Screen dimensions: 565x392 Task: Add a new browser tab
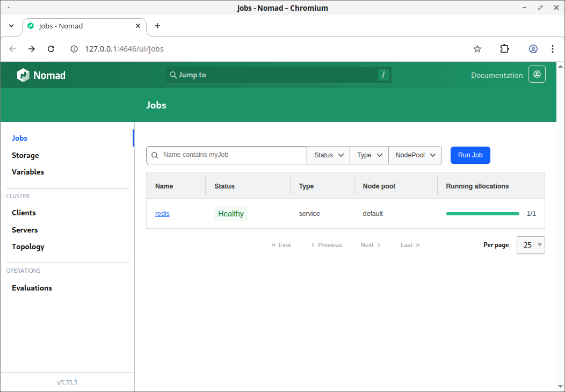(x=157, y=26)
